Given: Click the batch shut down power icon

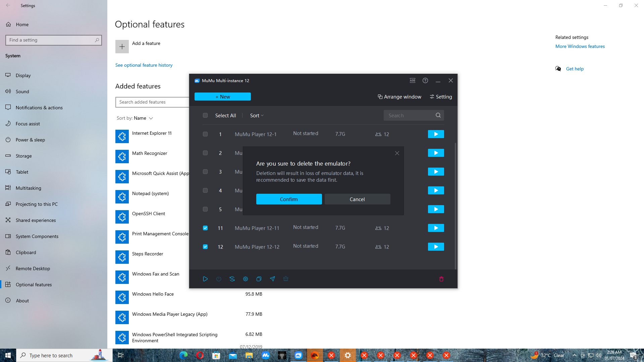Looking at the screenshot, I should (x=219, y=279).
